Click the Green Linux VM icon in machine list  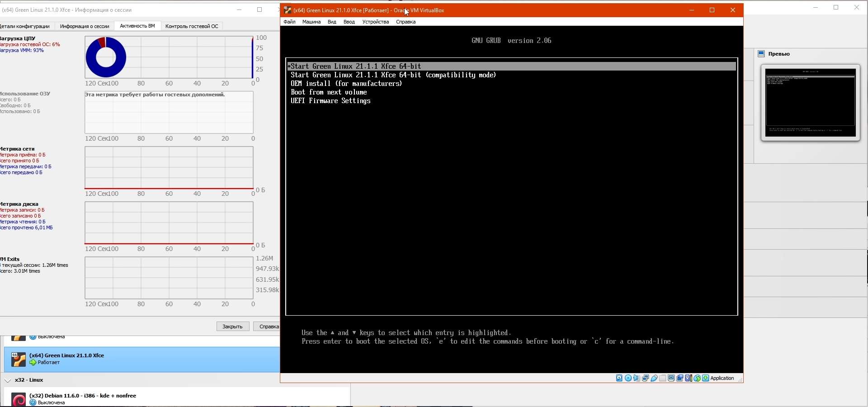pyautogui.click(x=18, y=360)
